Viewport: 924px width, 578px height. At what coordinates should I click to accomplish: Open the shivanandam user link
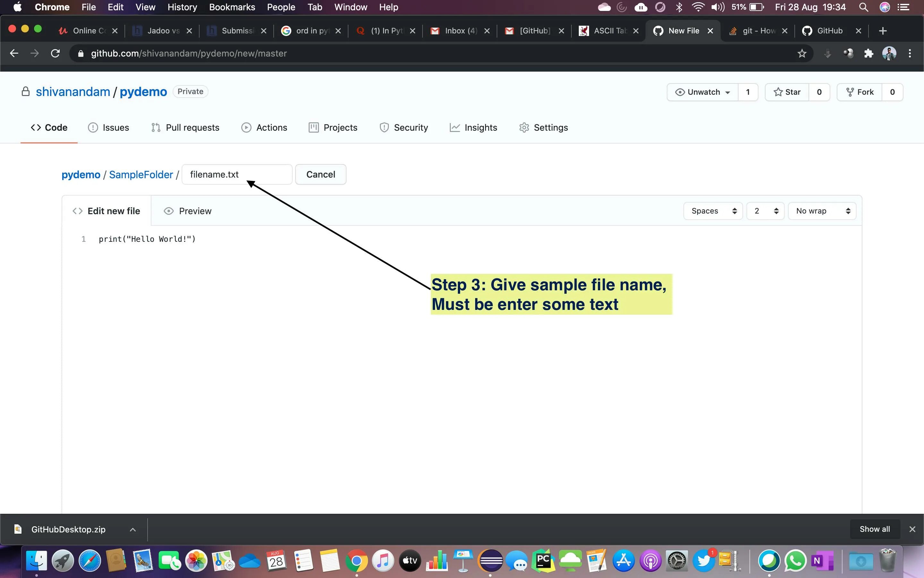coord(73,92)
